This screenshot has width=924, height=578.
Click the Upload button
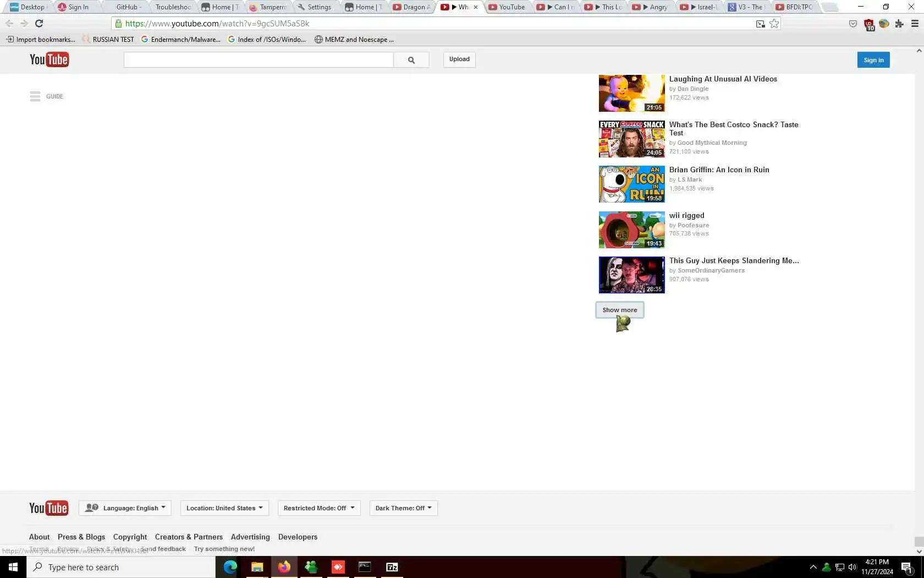[459, 59]
